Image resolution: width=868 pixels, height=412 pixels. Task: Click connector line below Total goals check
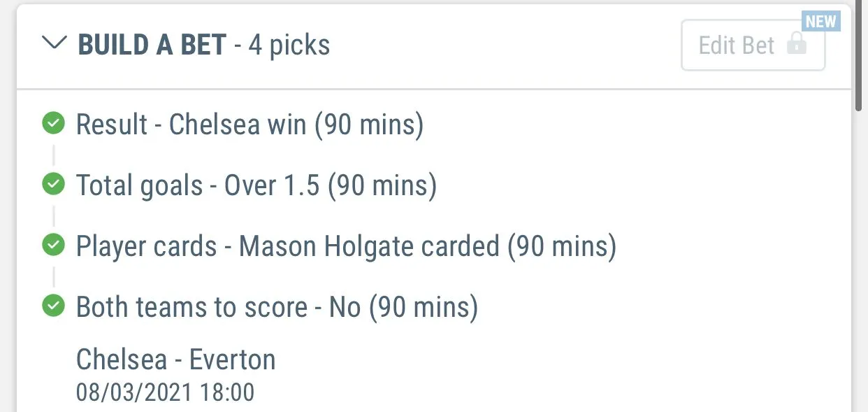pyautogui.click(x=53, y=215)
